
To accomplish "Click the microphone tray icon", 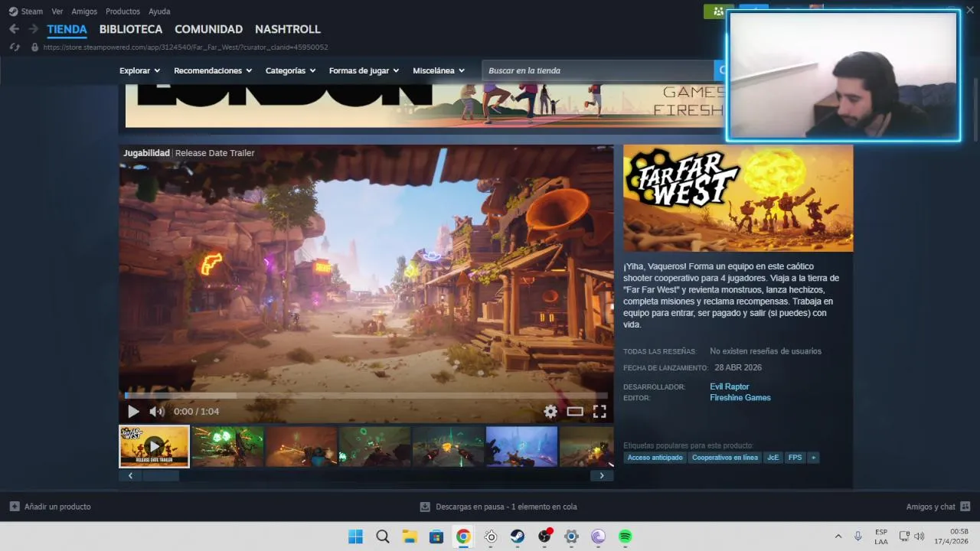I will tap(858, 536).
